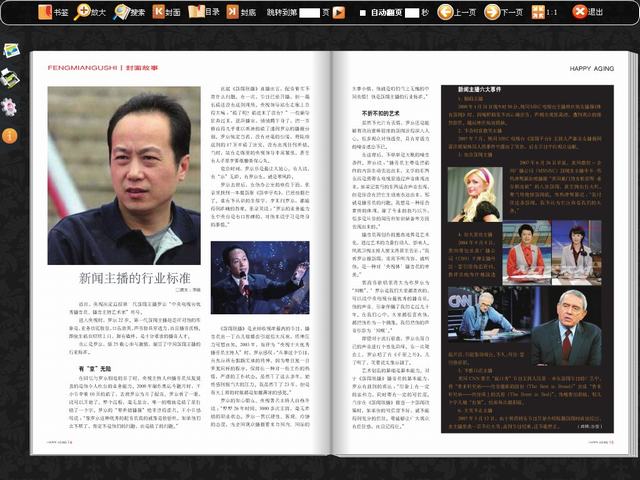Activate the 放大 magnifier tool
The width and height of the screenshot is (640, 480).
(x=90, y=12)
